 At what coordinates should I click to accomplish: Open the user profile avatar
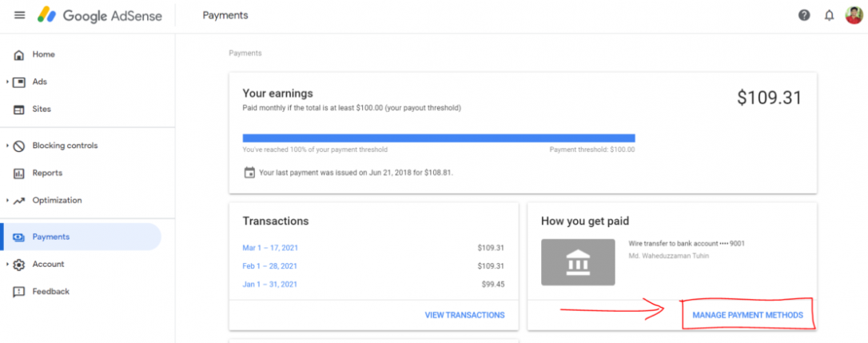854,15
